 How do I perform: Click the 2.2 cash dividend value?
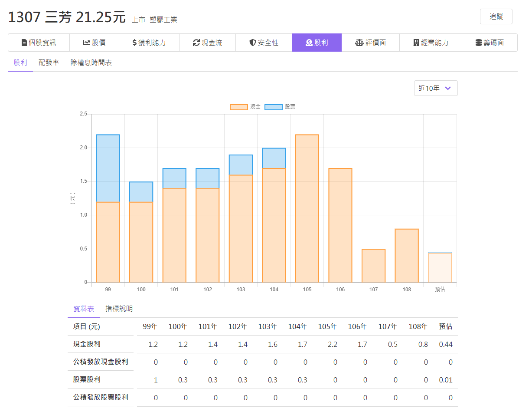333,344
